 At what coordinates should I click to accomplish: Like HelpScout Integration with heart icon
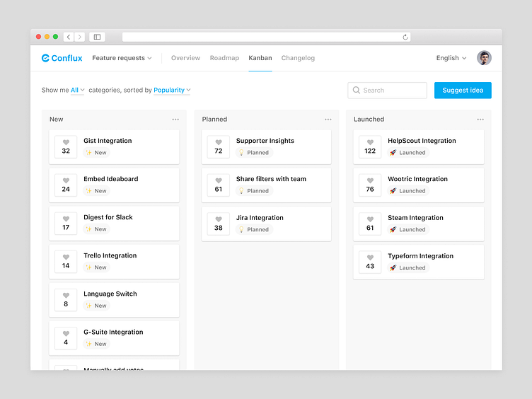point(370,142)
